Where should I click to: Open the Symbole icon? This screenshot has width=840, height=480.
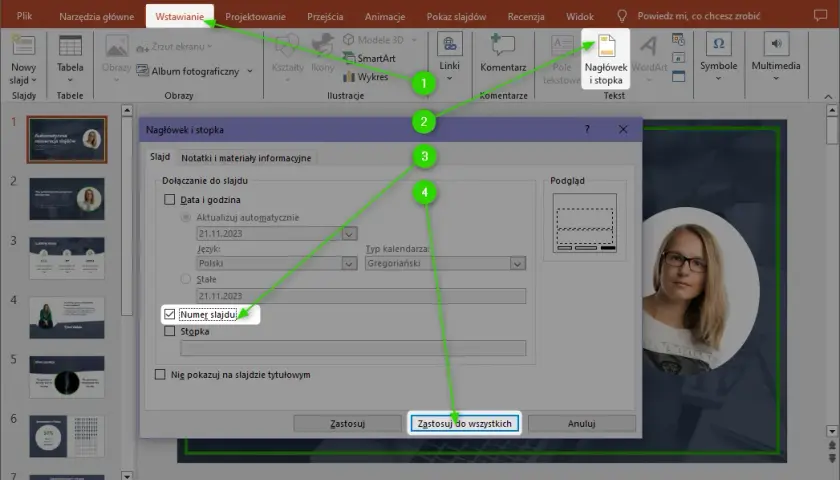718,44
